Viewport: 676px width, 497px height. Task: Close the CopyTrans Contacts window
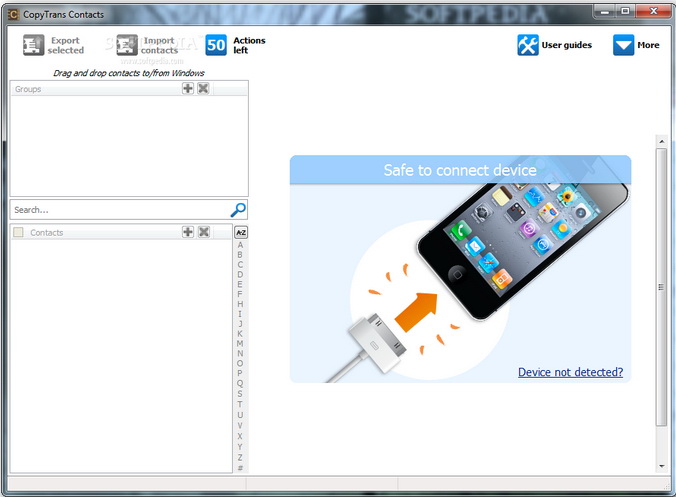(654, 11)
